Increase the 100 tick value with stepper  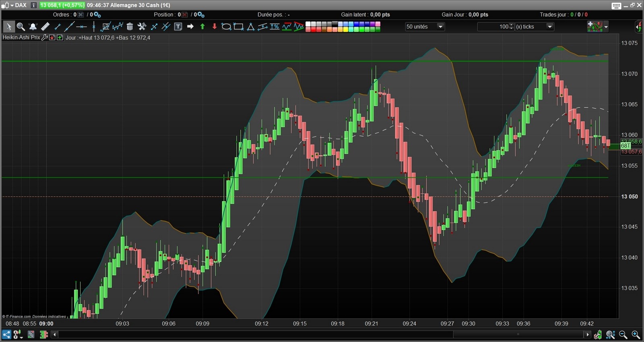point(512,25)
